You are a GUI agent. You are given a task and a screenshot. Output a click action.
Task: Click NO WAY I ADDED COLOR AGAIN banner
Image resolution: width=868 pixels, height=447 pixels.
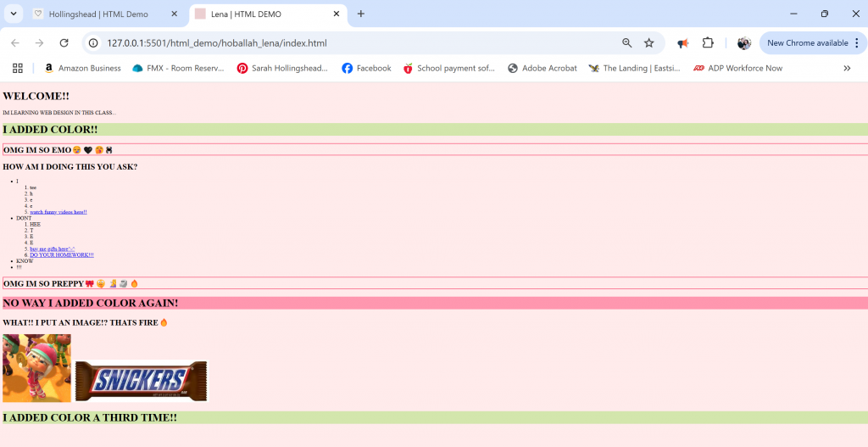coord(435,303)
